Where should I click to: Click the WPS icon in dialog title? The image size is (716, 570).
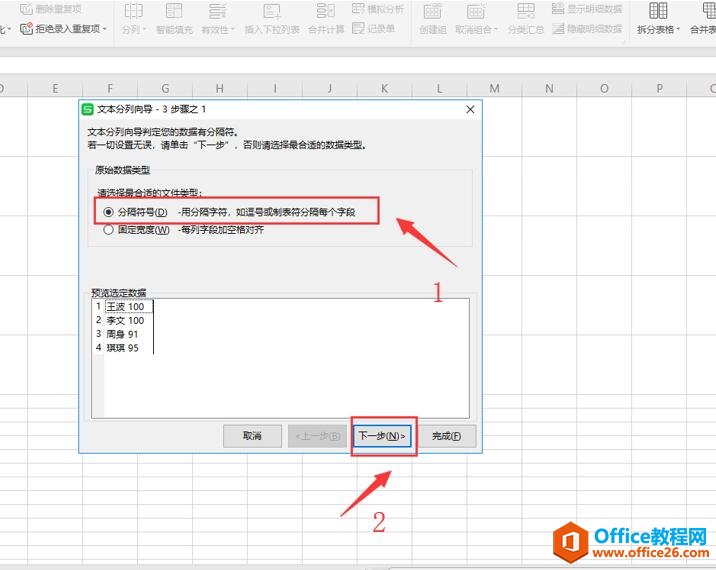[x=87, y=110]
